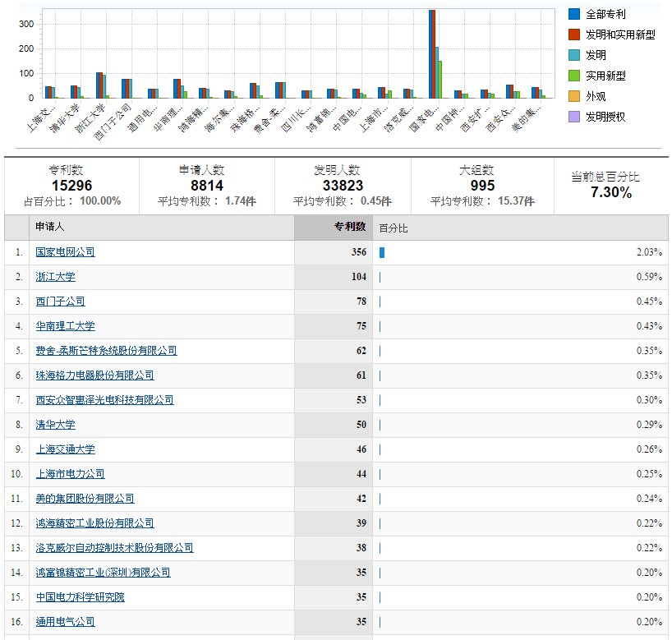
Task: Open the 西门子公司 applicant link
Action: tap(61, 302)
